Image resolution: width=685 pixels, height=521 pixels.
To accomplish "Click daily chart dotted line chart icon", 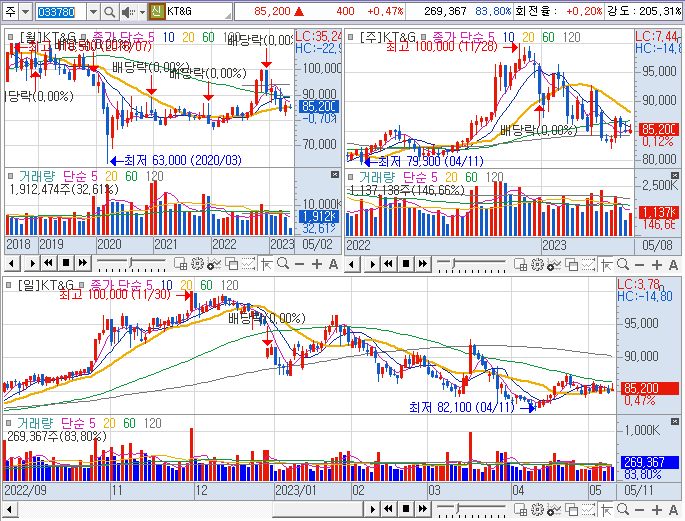I will click(588, 509).
